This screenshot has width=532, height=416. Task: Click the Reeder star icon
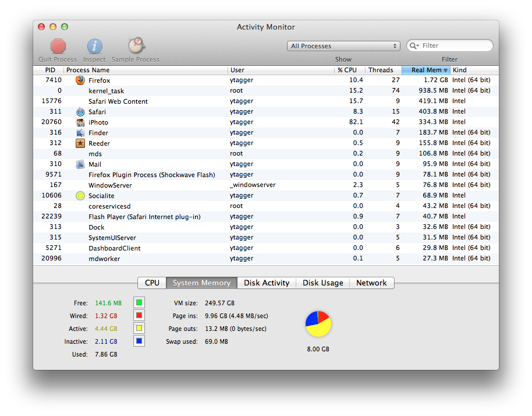(x=80, y=143)
